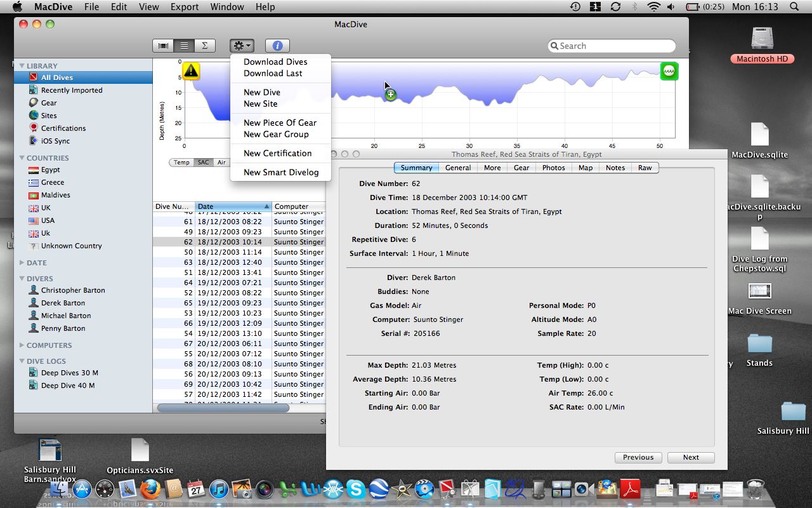The height and width of the screenshot is (508, 812).
Task: Toggle the Temp graph overlay
Action: pos(181,163)
